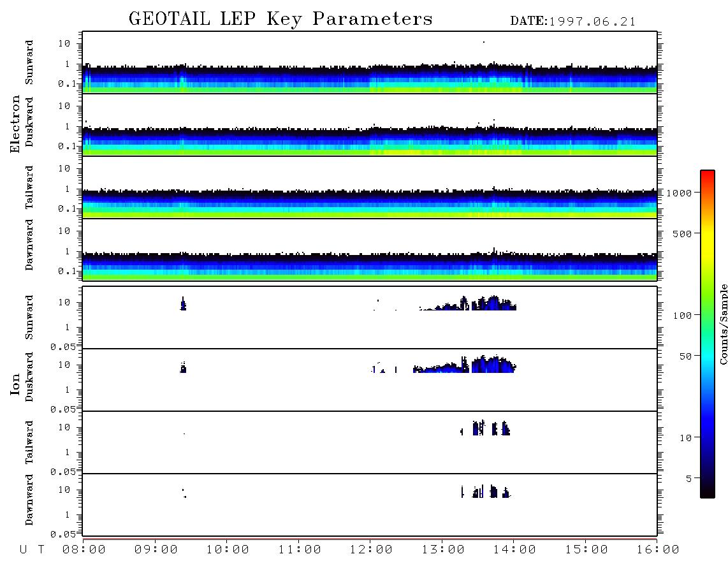
Task: Select the Ion "Tailward" panel label
Action: 29,442
